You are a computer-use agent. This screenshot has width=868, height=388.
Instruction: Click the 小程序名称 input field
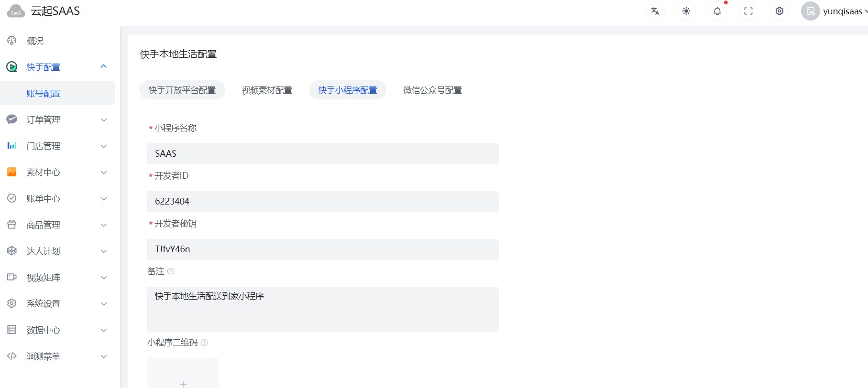[x=323, y=154]
